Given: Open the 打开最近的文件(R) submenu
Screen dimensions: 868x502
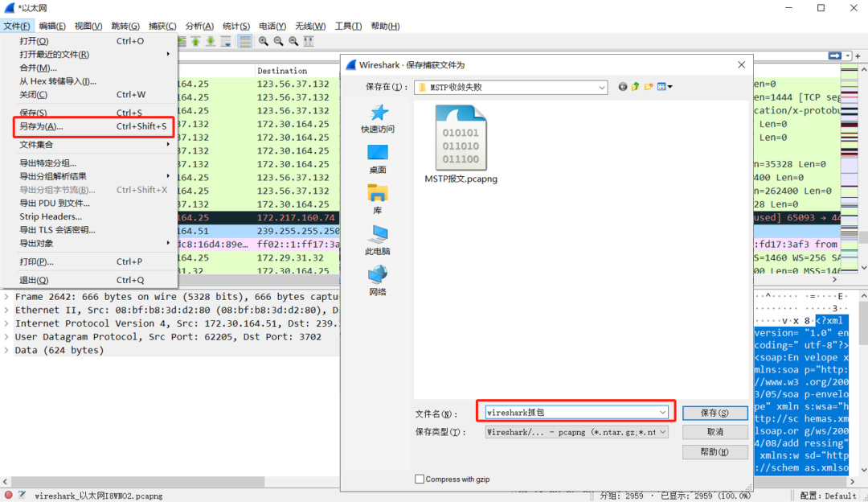Looking at the screenshot, I should pos(88,54).
